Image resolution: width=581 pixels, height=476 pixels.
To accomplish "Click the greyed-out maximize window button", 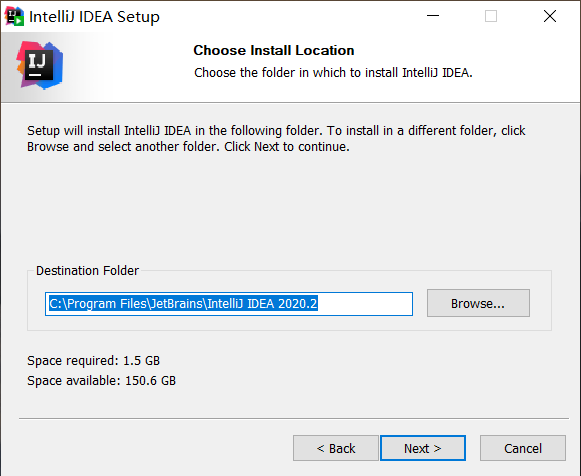I will [491, 16].
